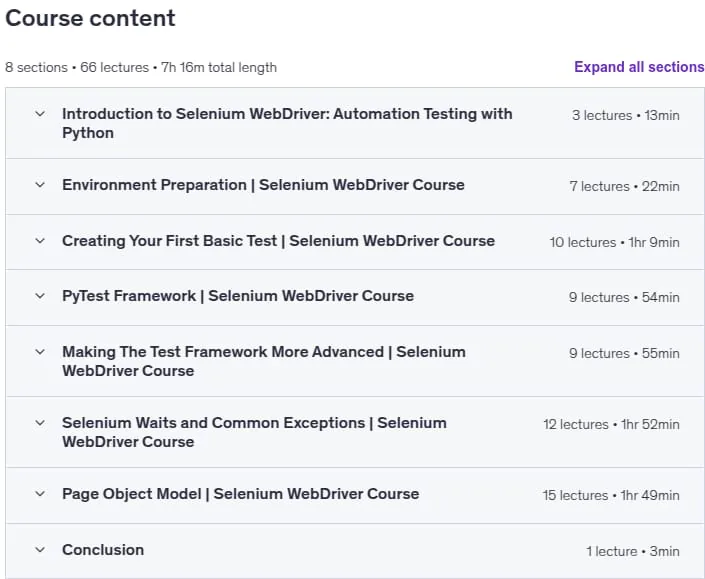Open Environment Preparation section title
705x579 pixels.
(x=263, y=185)
